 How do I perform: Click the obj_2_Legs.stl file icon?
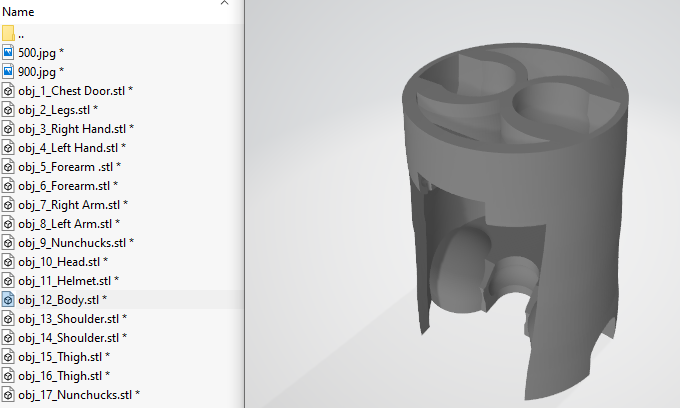8,110
